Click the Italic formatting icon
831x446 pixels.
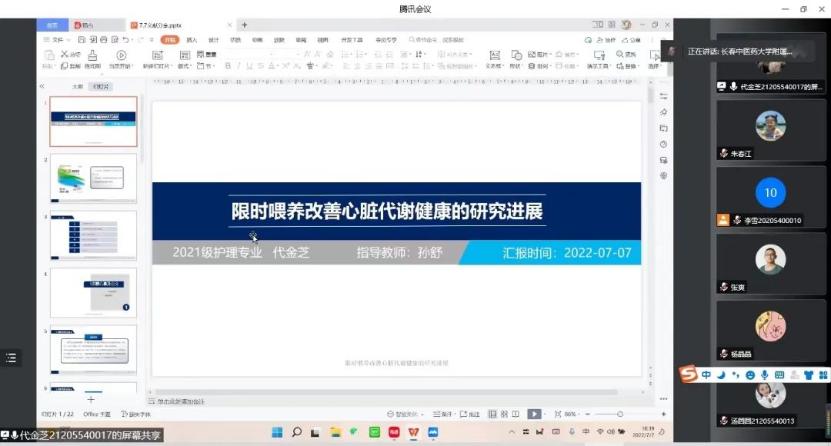(238, 66)
